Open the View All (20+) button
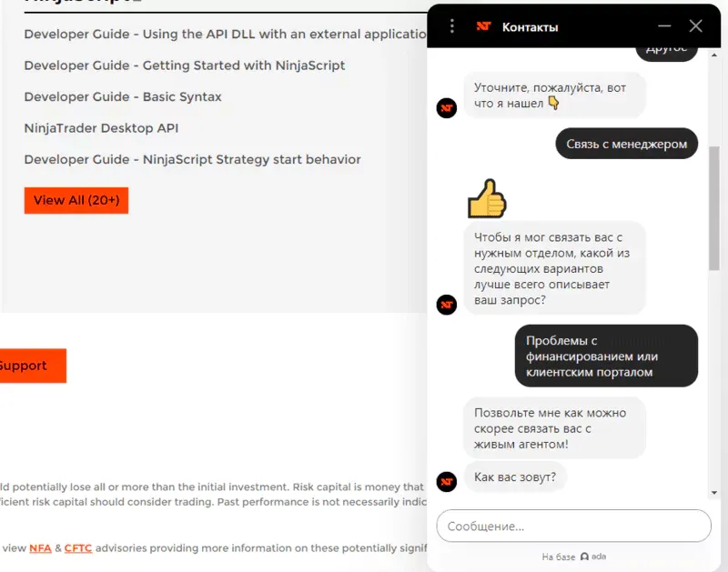This screenshot has width=728, height=572. [76, 200]
